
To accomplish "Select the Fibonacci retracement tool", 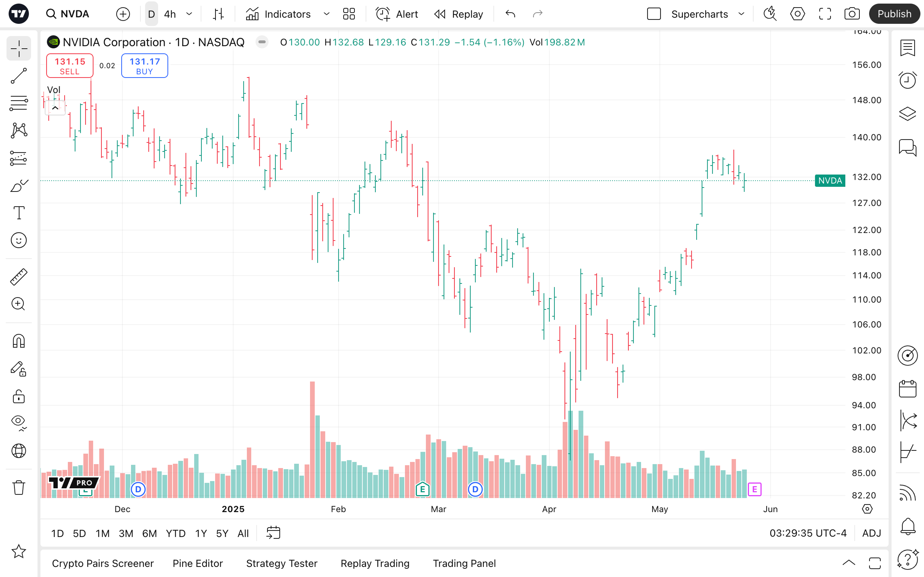I will click(18, 103).
